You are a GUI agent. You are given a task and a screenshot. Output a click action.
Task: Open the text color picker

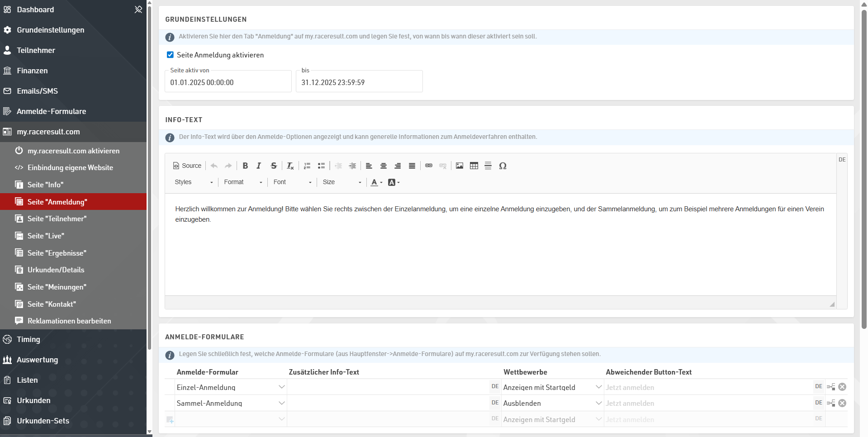pos(376,182)
